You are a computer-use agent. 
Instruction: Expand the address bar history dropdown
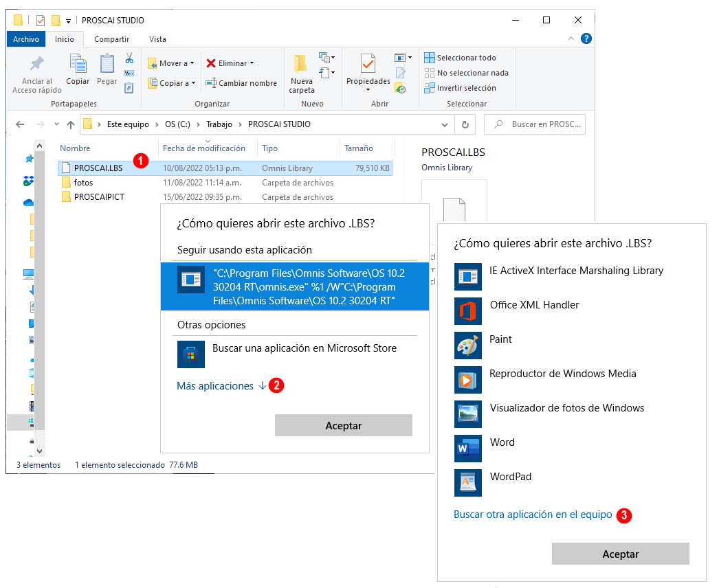point(444,124)
